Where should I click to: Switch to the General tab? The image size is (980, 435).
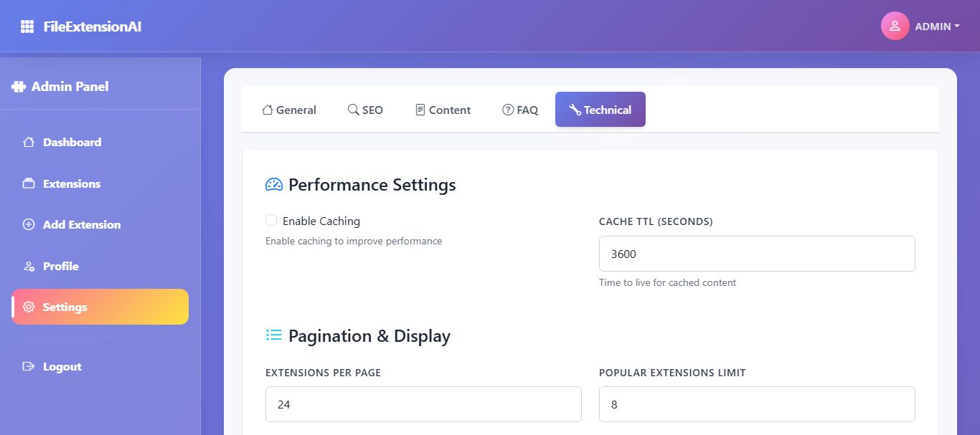[x=289, y=110]
